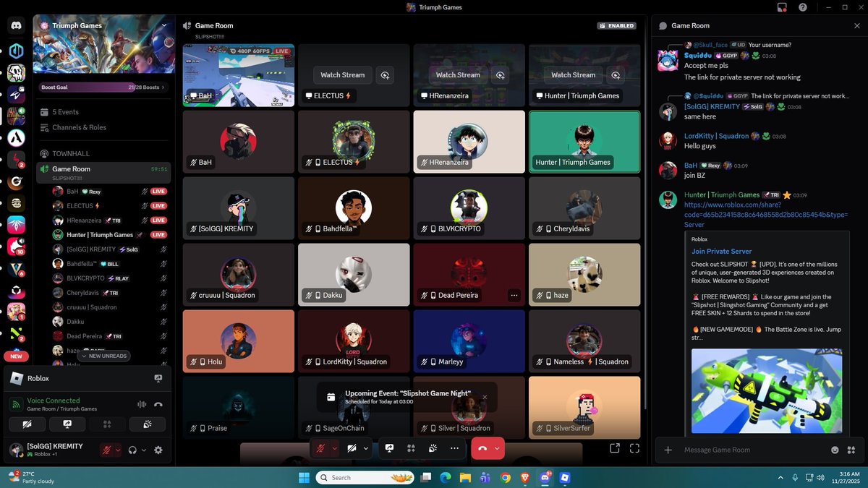Open more options on Dead Pereira tile
This screenshot has height=488, width=868.
[x=514, y=295]
